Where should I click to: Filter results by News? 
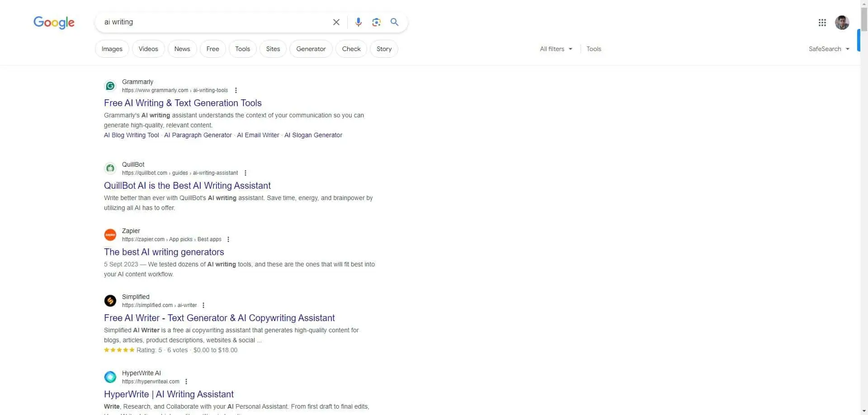point(182,49)
